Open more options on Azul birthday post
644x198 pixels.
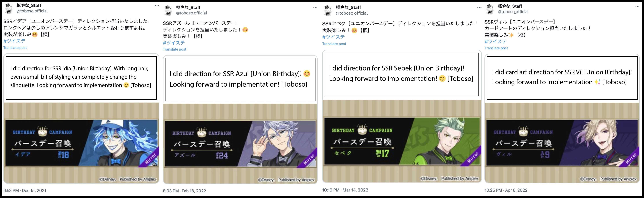tap(315, 8)
